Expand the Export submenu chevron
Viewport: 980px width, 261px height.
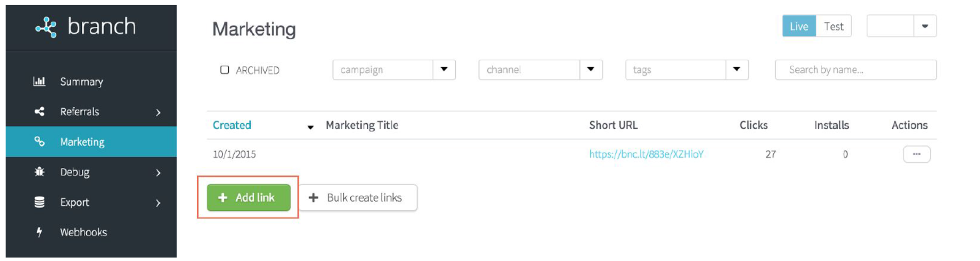(158, 203)
